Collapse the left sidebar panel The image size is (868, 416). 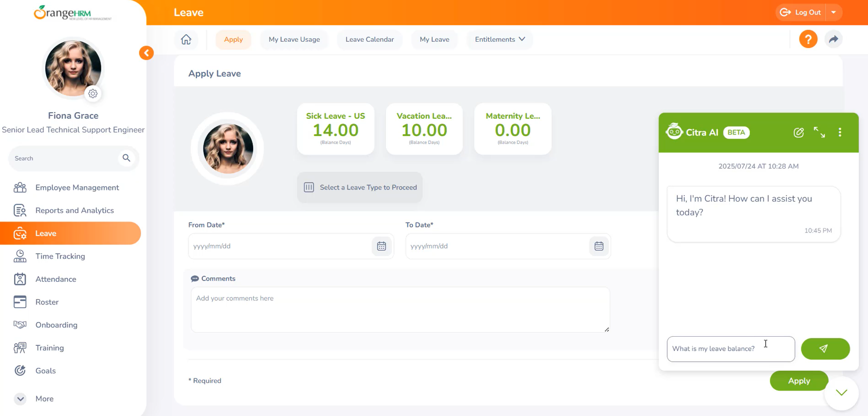pyautogui.click(x=146, y=53)
